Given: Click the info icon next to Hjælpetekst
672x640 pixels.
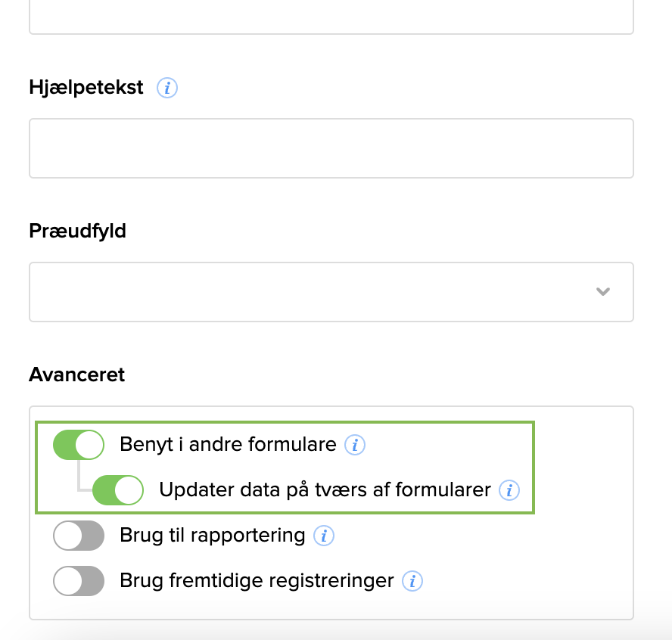Looking at the screenshot, I should coord(167,88).
